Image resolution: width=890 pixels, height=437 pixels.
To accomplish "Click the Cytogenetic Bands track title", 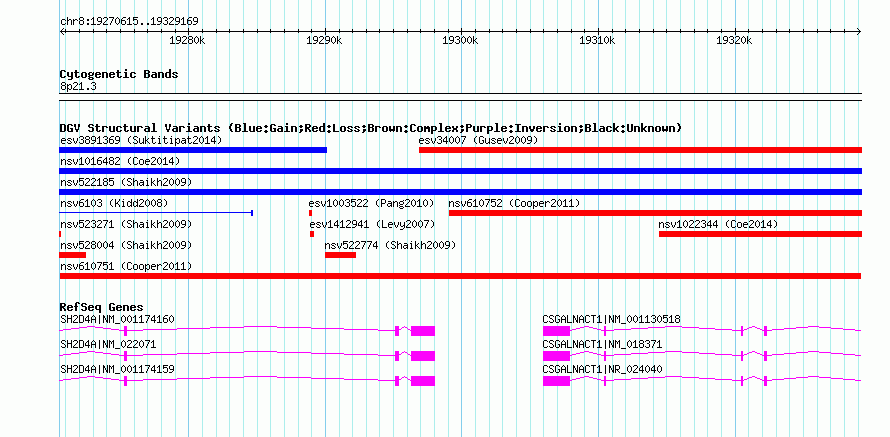I will [x=119, y=74].
